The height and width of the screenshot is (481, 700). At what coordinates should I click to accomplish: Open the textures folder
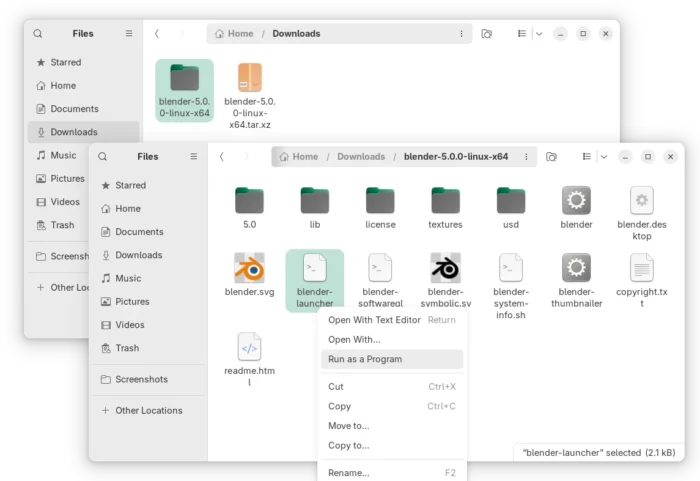(445, 201)
